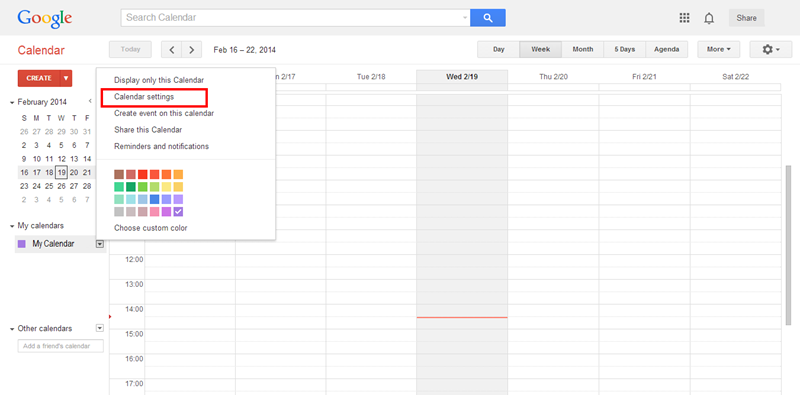Switch to Week view
This screenshot has height=395, width=800.
540,50
